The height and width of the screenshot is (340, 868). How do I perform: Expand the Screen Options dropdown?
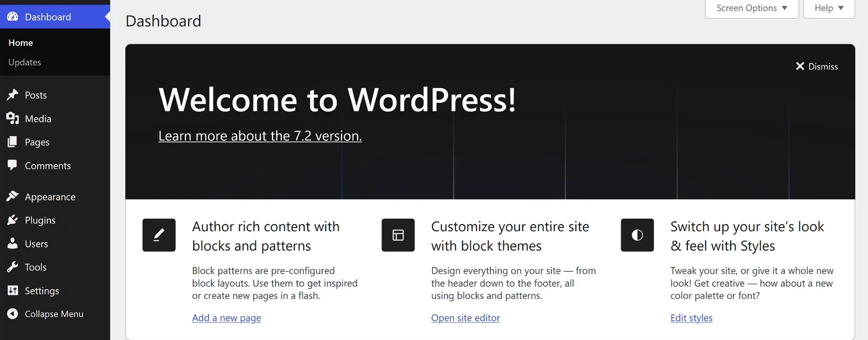coord(752,8)
